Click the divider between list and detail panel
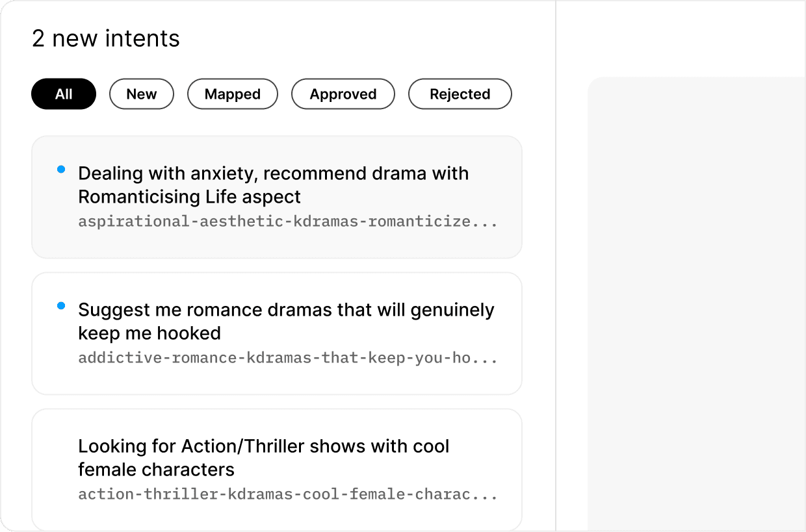The image size is (806, 532). [556, 266]
